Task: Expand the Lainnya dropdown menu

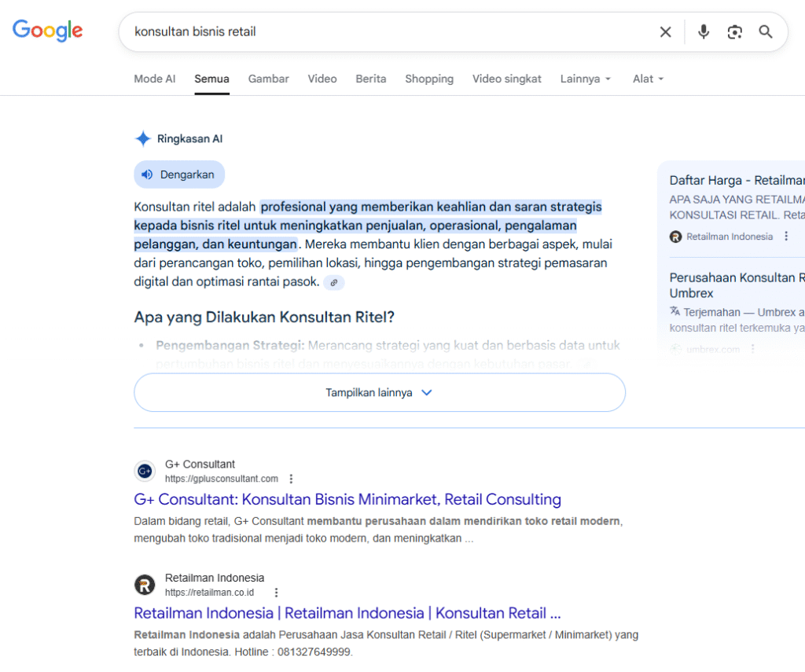Action: point(585,79)
